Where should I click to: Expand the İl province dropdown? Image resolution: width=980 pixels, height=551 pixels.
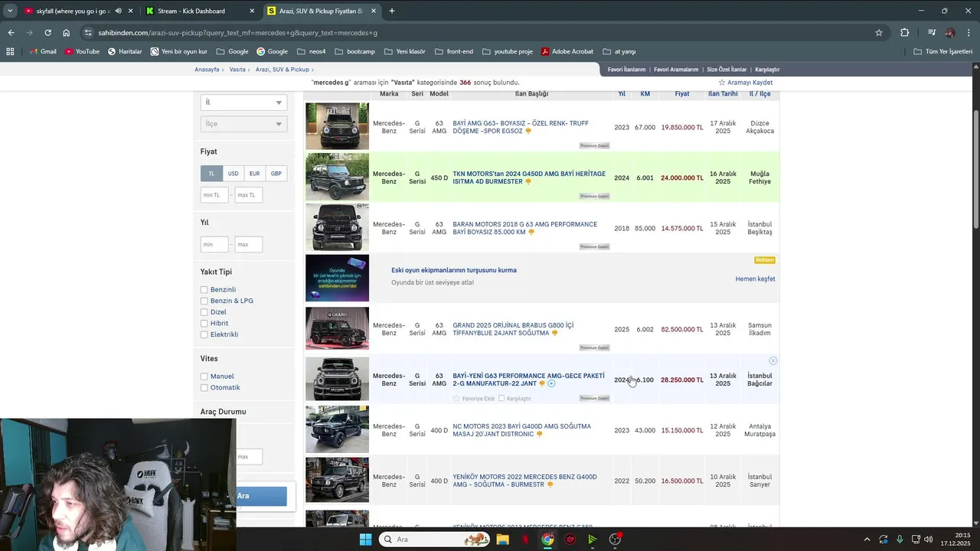(x=243, y=103)
